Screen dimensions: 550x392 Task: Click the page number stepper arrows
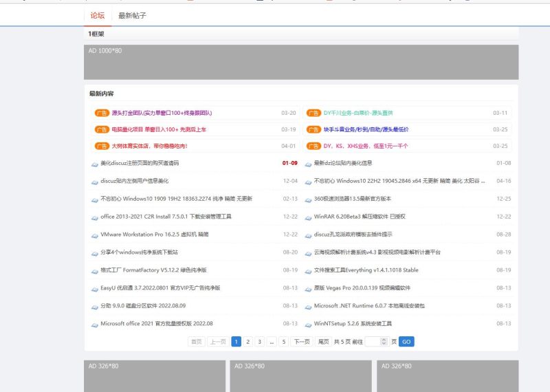coord(385,341)
